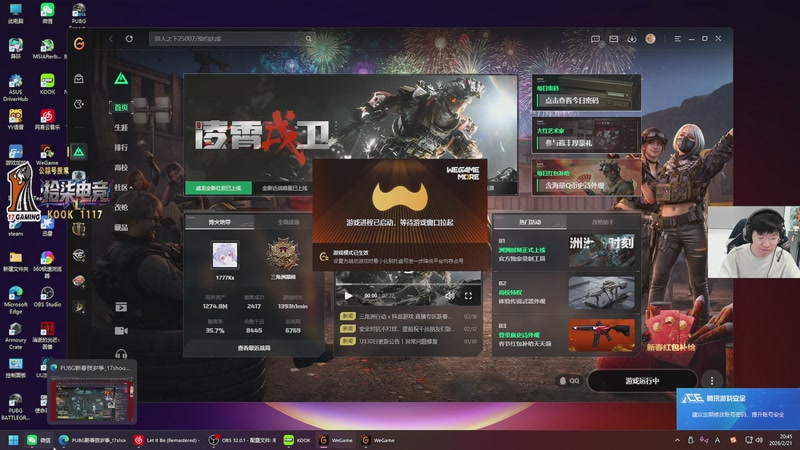Viewport: 800px width, 450px height.
Task: Open the chat messages icon in title bar
Action: [595, 39]
